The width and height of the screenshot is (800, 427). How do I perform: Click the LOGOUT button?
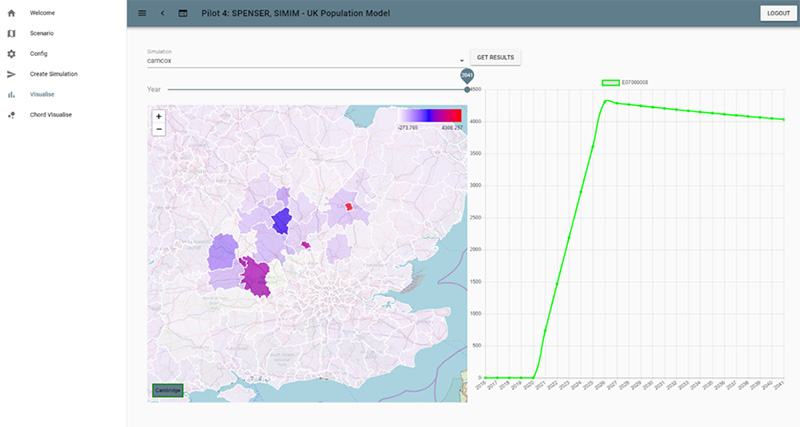[x=777, y=13]
